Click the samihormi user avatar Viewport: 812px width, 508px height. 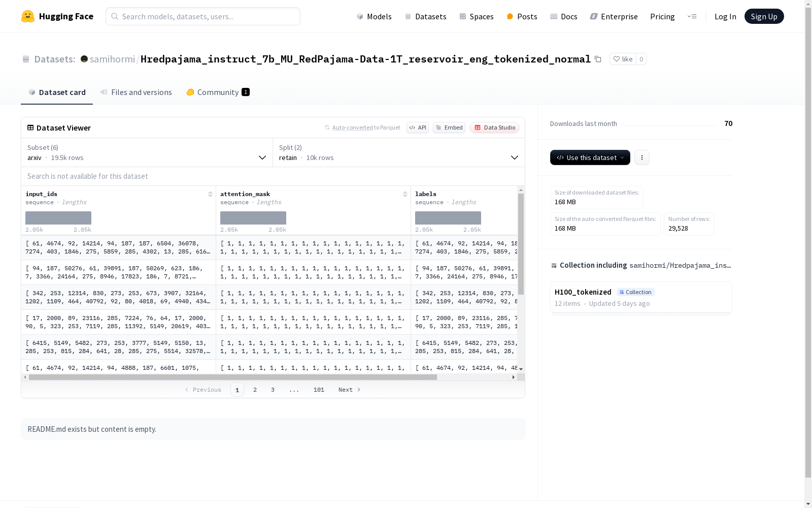(x=84, y=59)
